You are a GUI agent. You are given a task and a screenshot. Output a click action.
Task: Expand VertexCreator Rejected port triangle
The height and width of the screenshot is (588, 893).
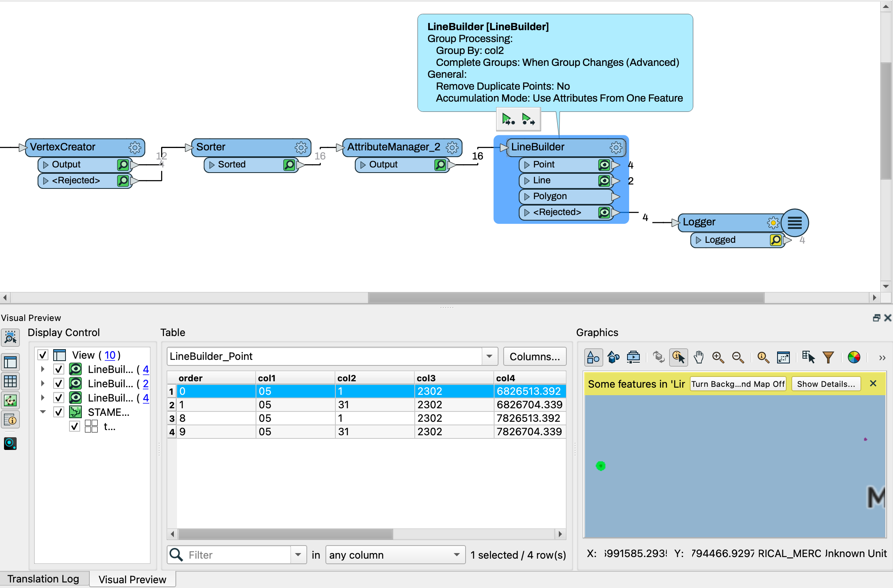click(x=46, y=181)
